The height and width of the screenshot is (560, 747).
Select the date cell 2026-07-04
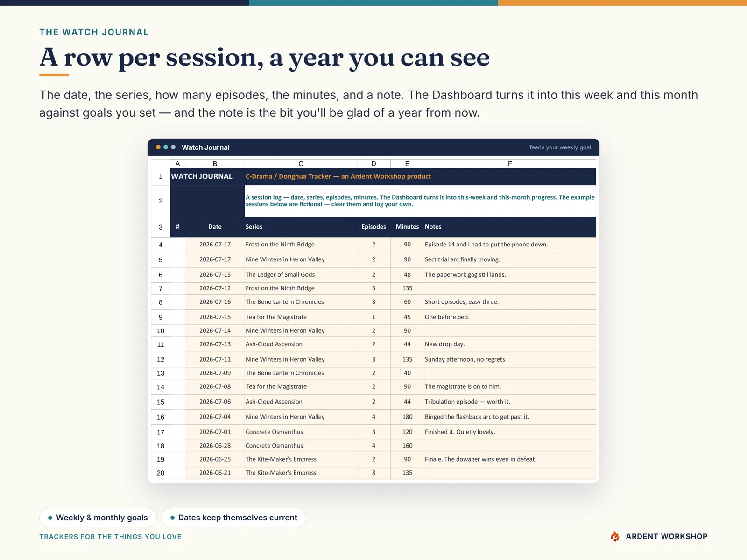coord(215,417)
